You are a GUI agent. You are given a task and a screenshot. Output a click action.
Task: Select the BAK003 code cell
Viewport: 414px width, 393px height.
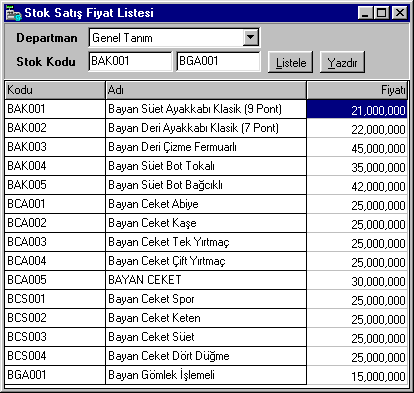55,147
